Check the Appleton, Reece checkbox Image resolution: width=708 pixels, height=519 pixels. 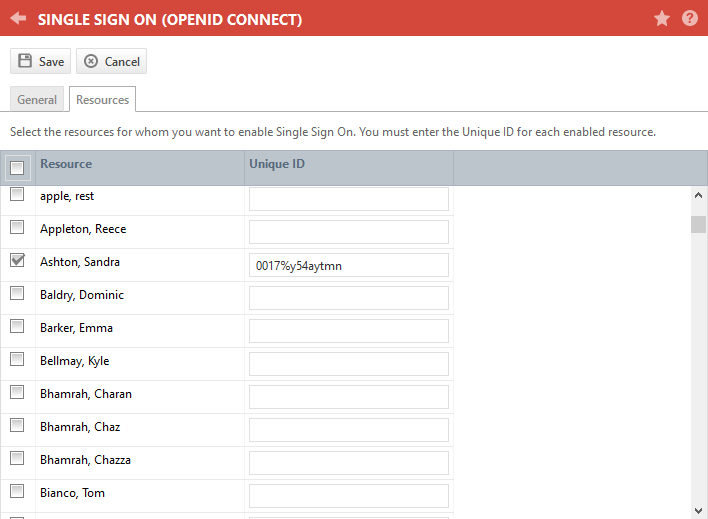coord(17,227)
